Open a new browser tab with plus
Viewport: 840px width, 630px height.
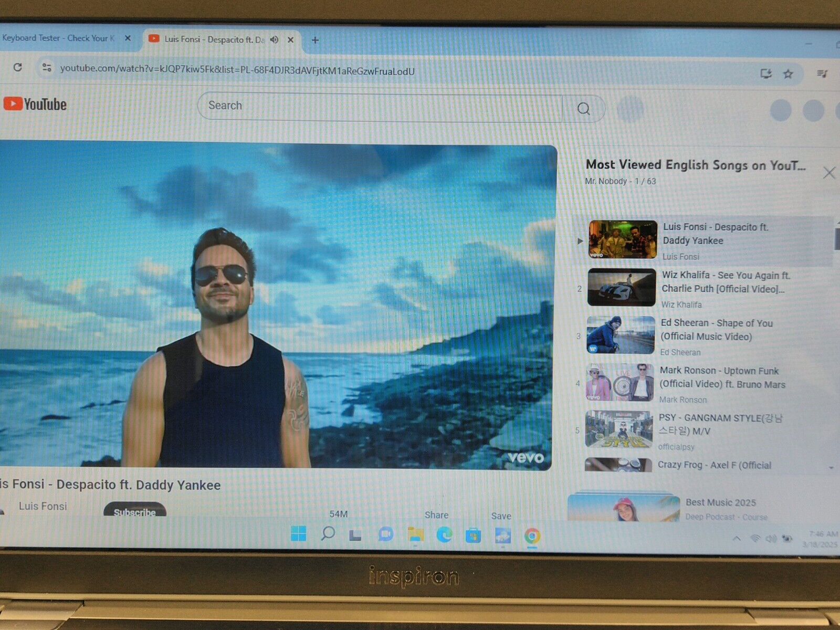coord(315,40)
